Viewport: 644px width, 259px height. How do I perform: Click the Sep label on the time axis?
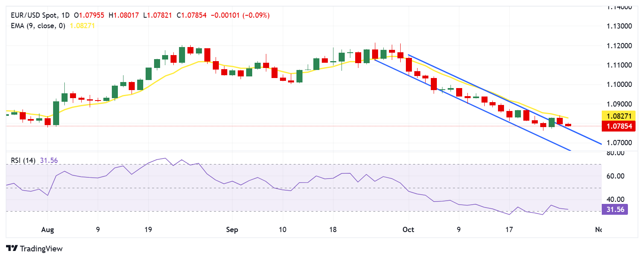(232, 230)
